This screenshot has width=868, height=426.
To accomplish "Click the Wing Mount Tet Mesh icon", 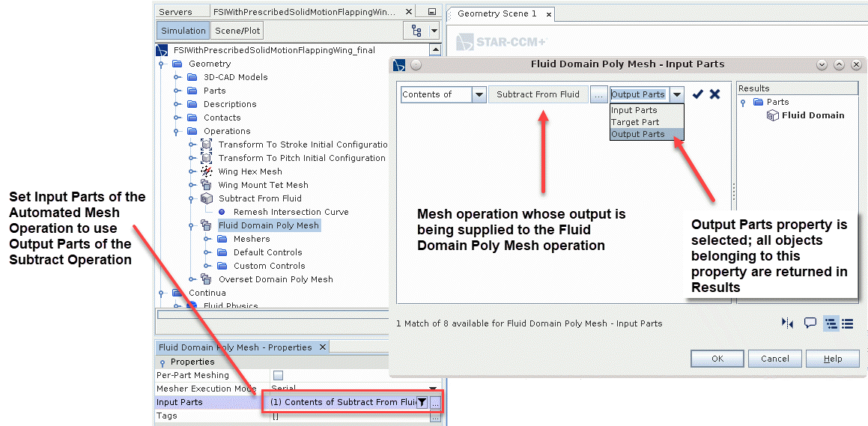I will [x=207, y=185].
